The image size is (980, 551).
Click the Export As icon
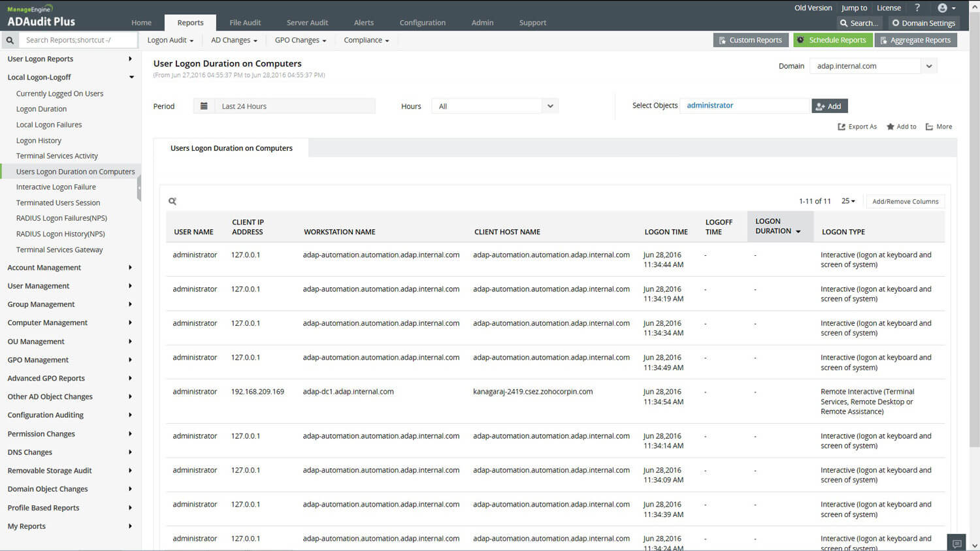pos(841,127)
